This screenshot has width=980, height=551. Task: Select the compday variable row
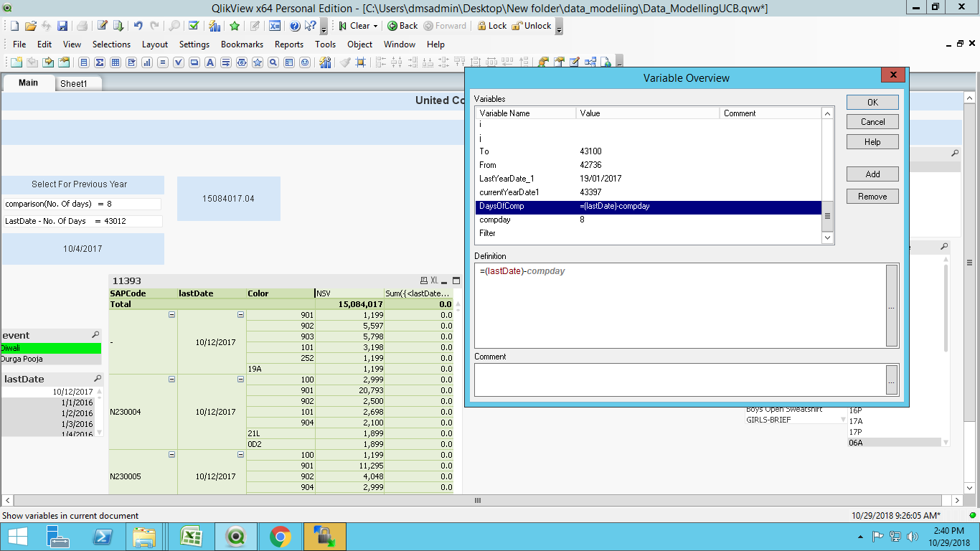(x=648, y=220)
